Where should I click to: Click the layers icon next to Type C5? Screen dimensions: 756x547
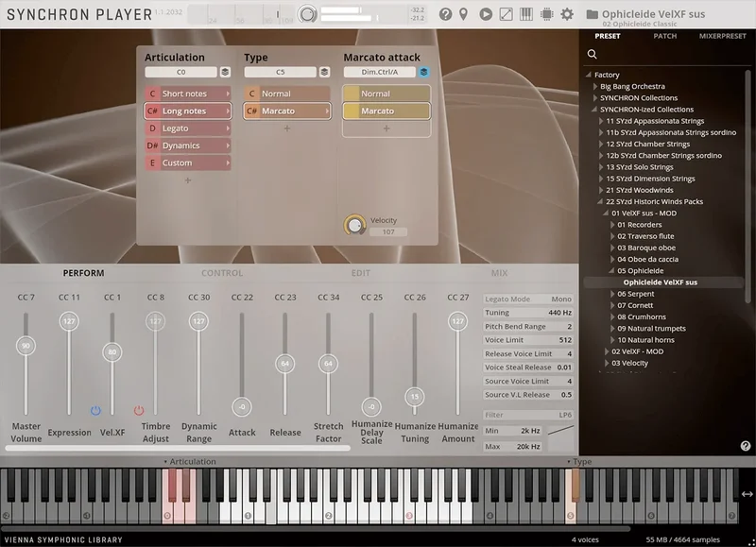point(324,72)
